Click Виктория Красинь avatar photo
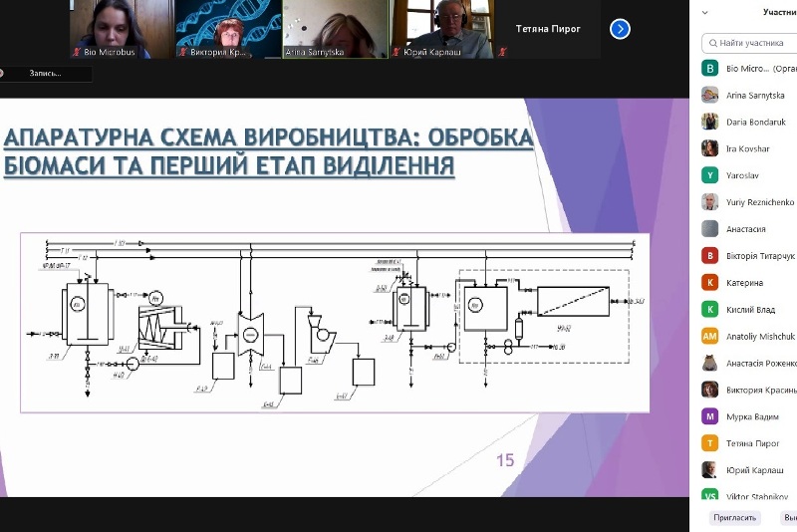The width and height of the screenshot is (797, 532). tap(709, 390)
